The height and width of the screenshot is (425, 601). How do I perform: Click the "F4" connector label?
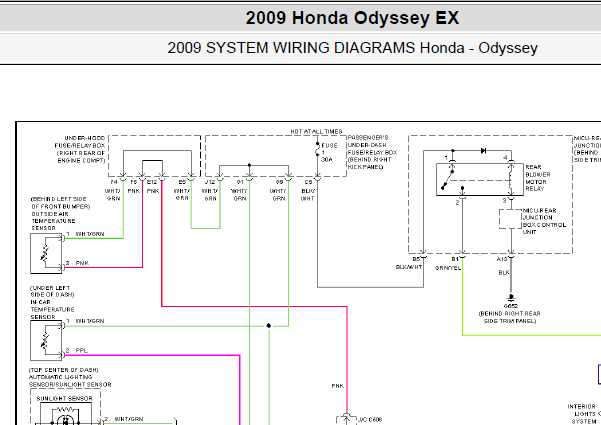click(114, 182)
